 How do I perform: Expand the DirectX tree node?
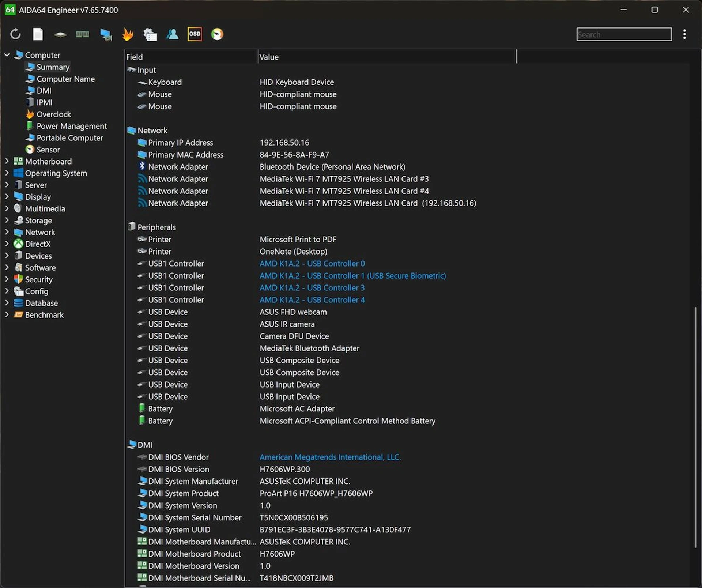coord(7,244)
